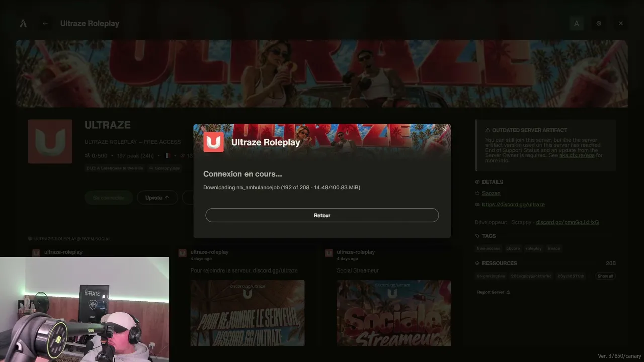Image resolution: width=644 pixels, height=362 pixels.
Task: Open the 'Social Streameur' post image
Action: click(x=394, y=313)
